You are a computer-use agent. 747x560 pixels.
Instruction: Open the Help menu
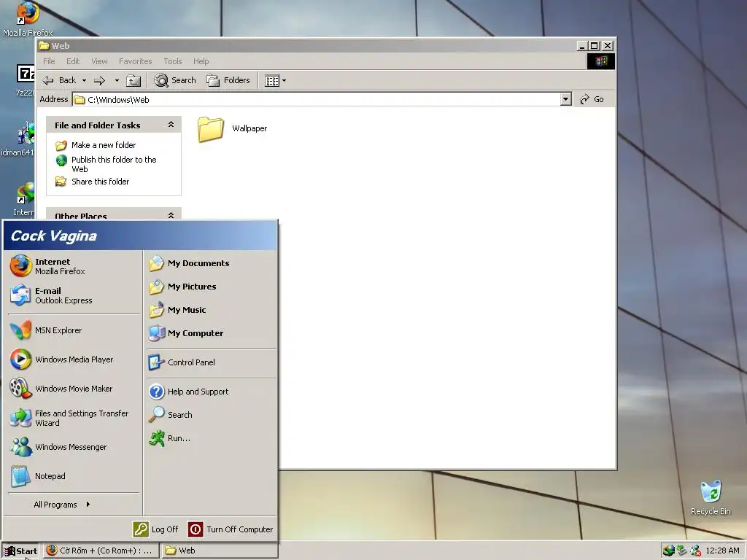point(201,61)
